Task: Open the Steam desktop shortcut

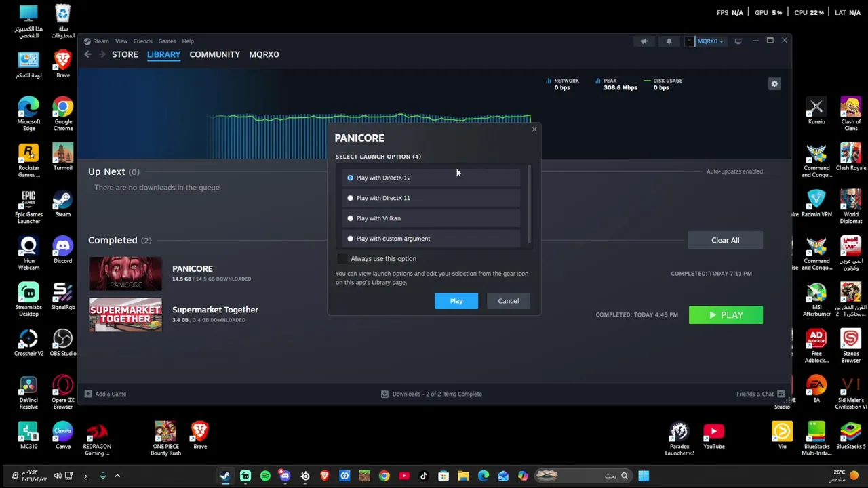Action: point(63,204)
